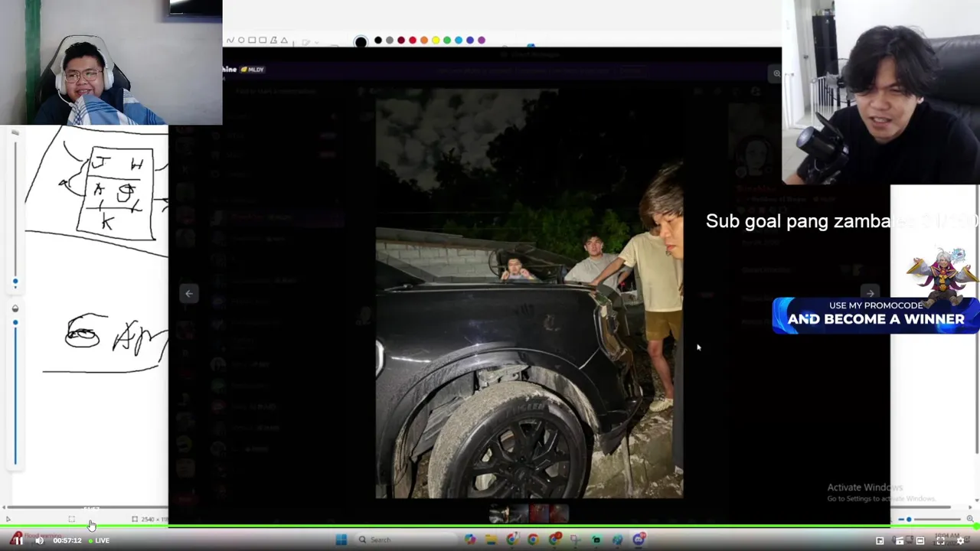Select the rectangle shape tool in Paint
The image size is (980, 551).
coord(252,40)
